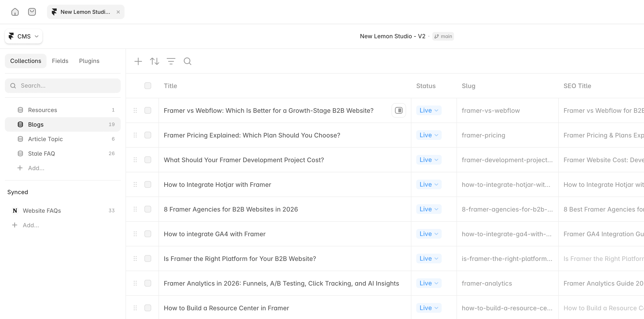Click the Notion icon beside Website FAQs

click(15, 211)
